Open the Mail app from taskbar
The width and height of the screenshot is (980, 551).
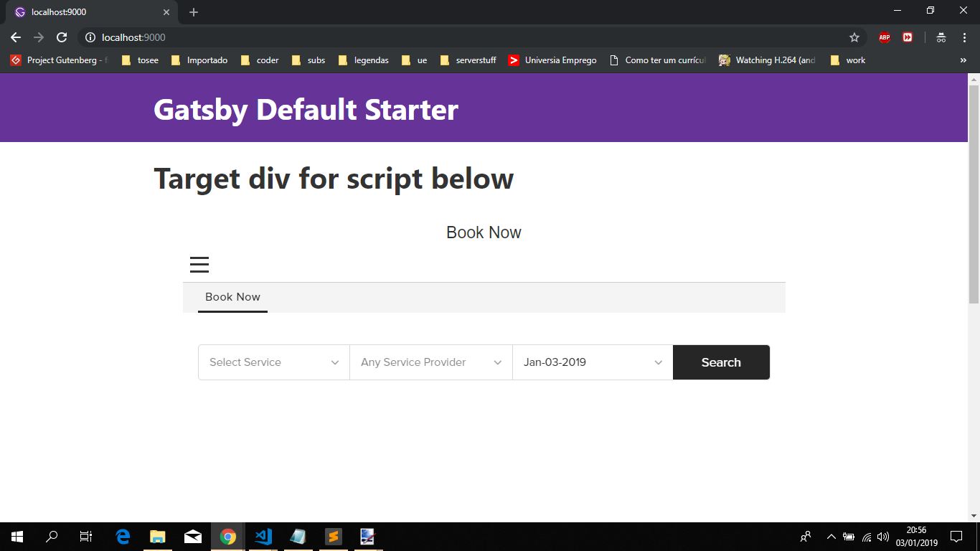(193, 537)
